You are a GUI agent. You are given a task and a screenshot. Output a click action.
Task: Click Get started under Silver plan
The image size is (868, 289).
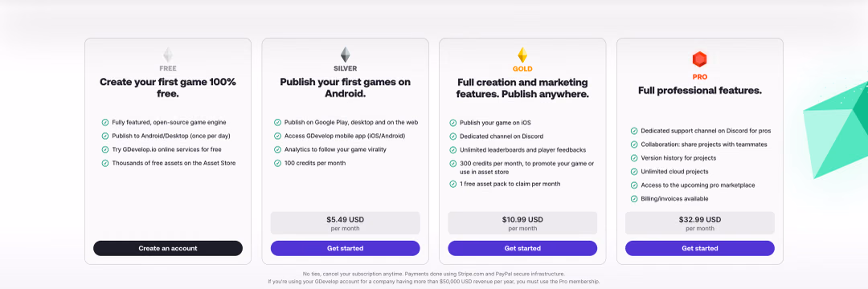345,248
